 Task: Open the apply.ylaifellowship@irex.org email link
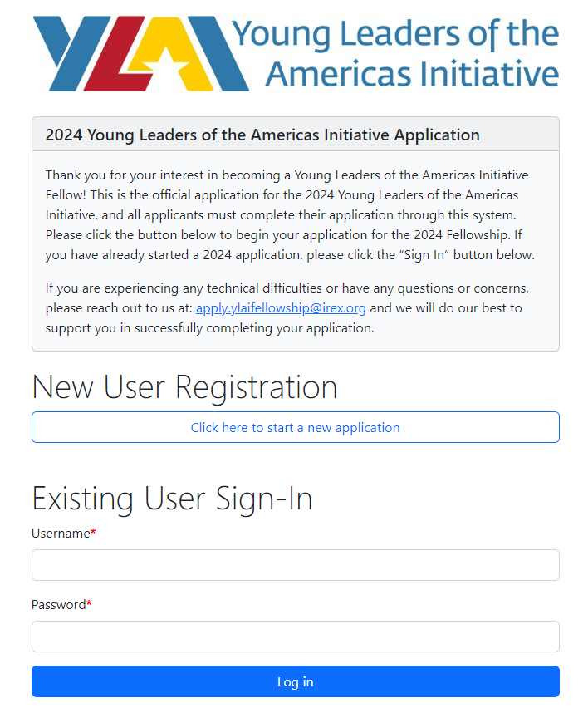pos(281,308)
